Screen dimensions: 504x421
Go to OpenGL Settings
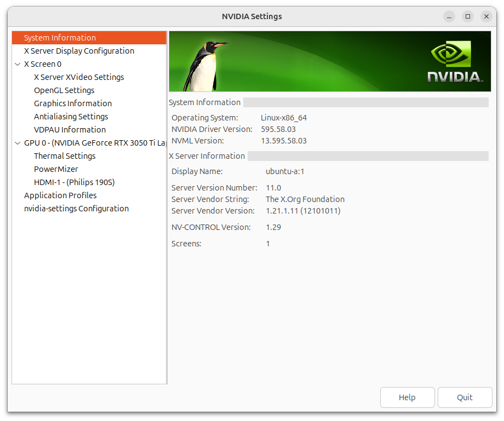pos(64,90)
